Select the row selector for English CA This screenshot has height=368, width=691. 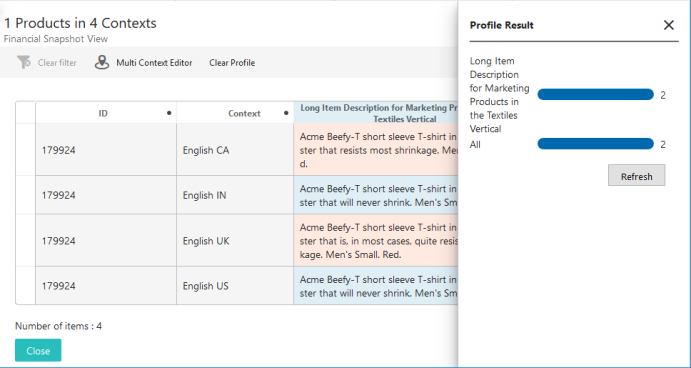pyautogui.click(x=26, y=150)
